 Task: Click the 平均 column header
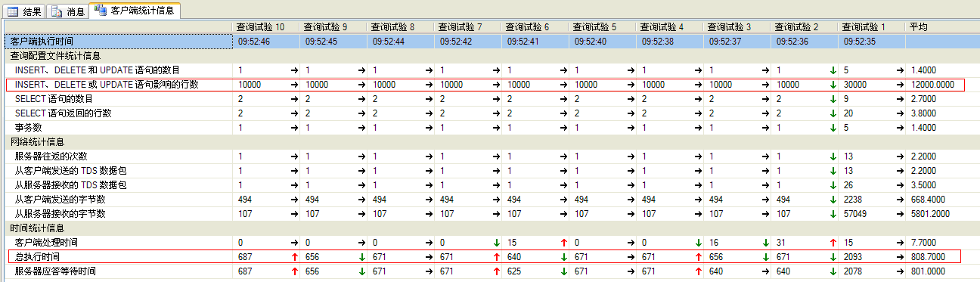coord(941,26)
